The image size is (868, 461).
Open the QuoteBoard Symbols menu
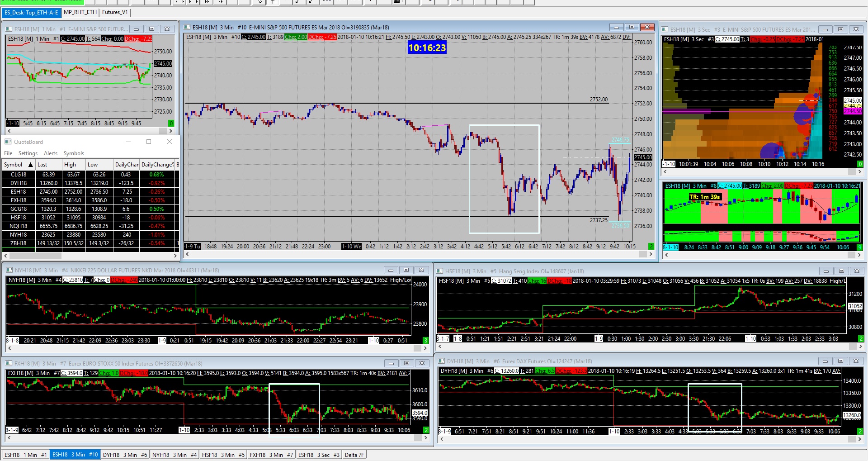(74, 153)
